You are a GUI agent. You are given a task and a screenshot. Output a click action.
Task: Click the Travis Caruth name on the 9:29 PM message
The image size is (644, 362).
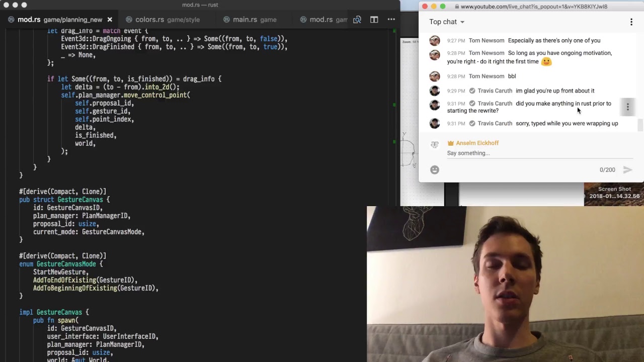click(x=495, y=91)
